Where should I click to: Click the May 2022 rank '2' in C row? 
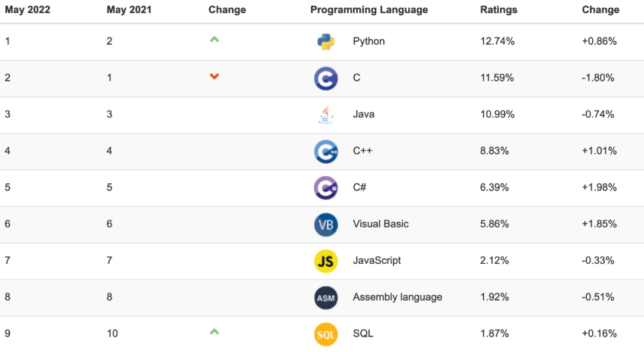7,77
